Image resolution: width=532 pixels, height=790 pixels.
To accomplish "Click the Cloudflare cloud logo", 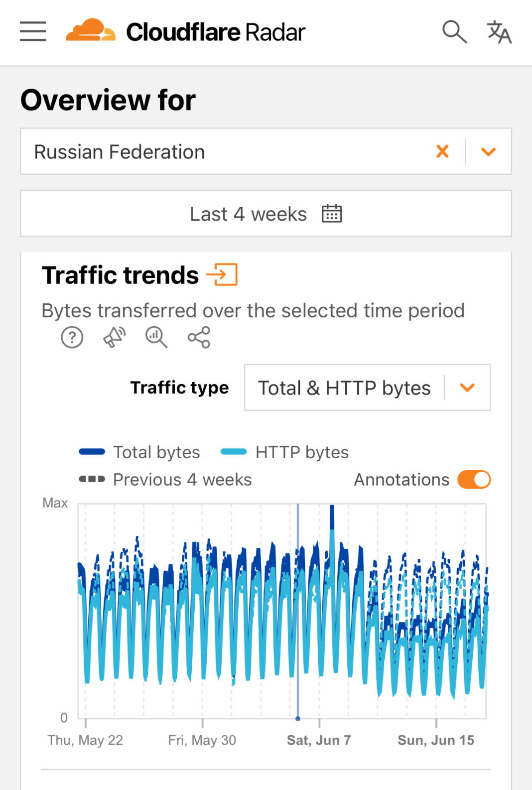I will pyautogui.click(x=91, y=30).
